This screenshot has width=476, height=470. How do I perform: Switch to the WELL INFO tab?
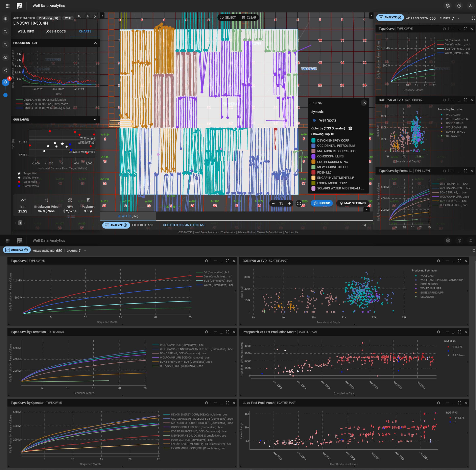[x=26, y=31]
